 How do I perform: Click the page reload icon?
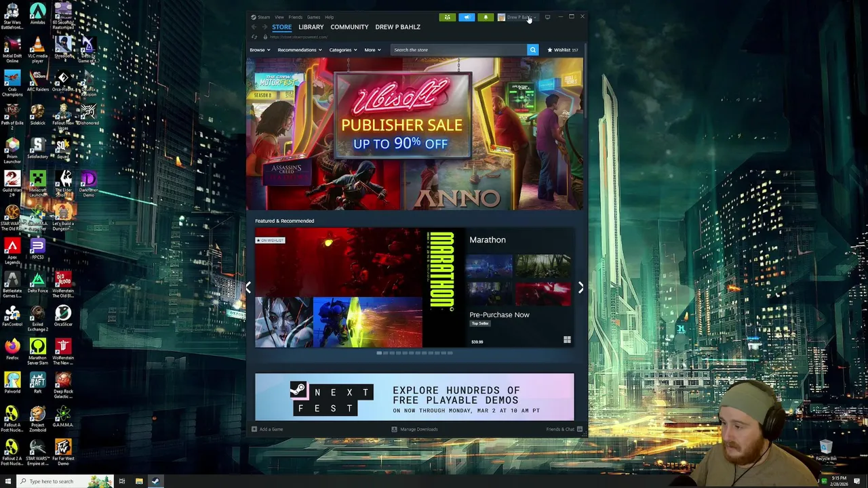[x=254, y=37]
